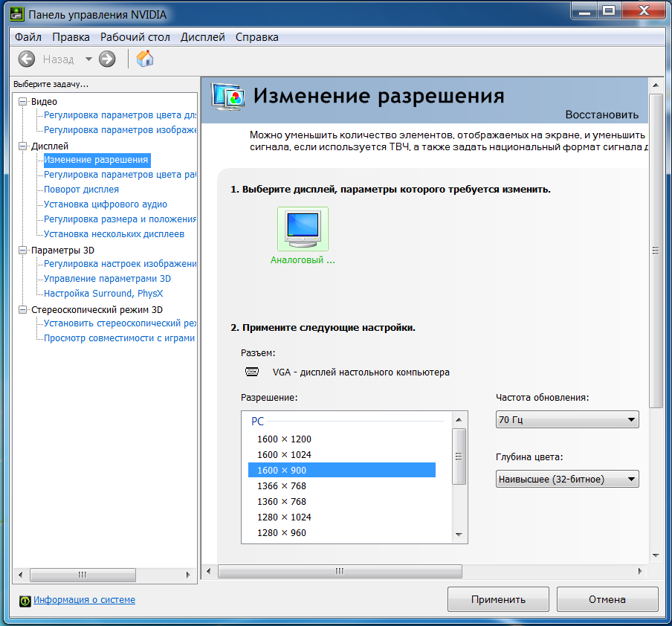The image size is (672, 626).
Task: Open the Рабочий стол menu
Action: 135,37
